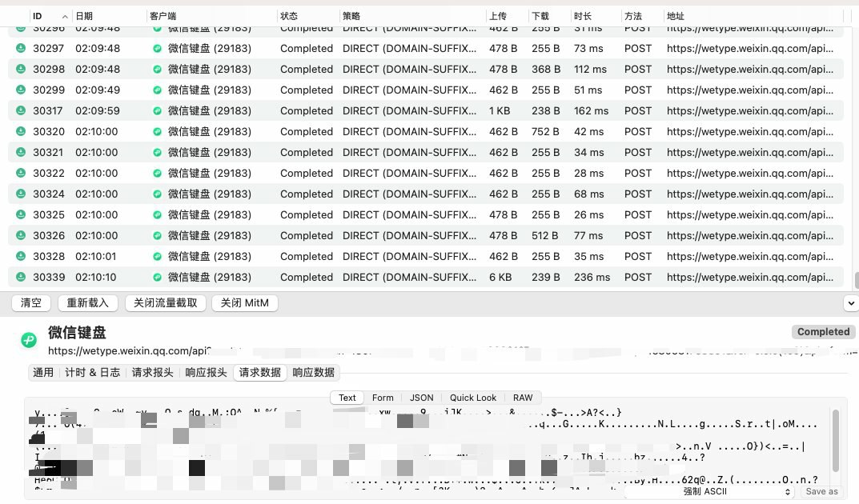Viewport: 859px width, 504px height.
Task: Click the 客户端 column header
Action: click(x=211, y=17)
